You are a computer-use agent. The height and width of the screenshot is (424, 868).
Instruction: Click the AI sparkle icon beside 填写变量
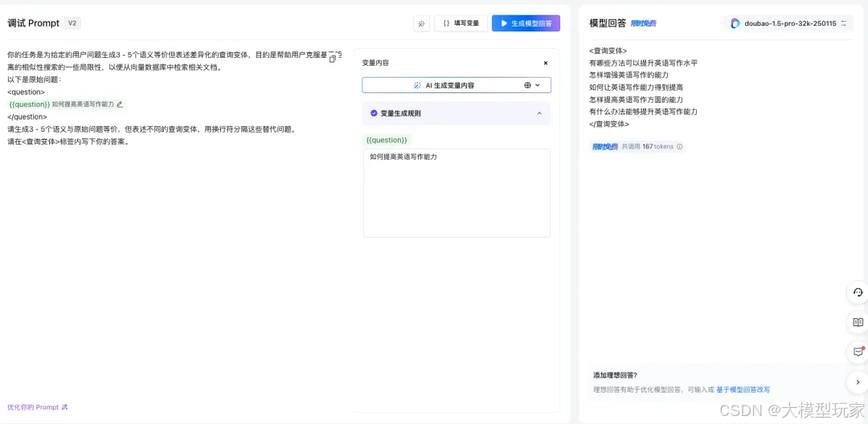coord(421,23)
